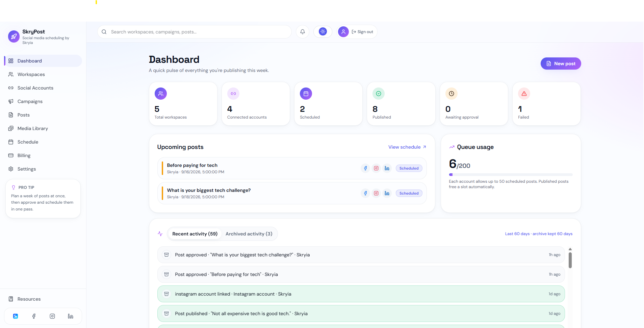Viewport: 644px width, 328px height.
Task: Open Settings from the sidebar
Action: coord(43,169)
